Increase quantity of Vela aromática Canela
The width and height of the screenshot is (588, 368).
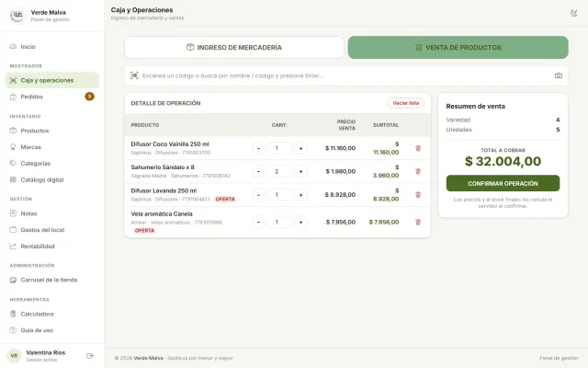(x=300, y=222)
